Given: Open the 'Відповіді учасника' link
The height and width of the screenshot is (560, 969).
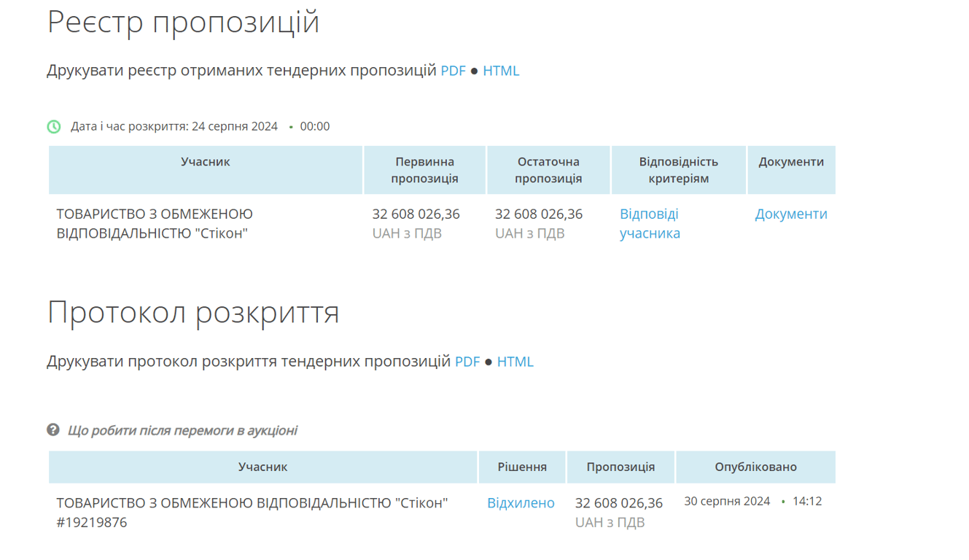Looking at the screenshot, I should click(649, 223).
